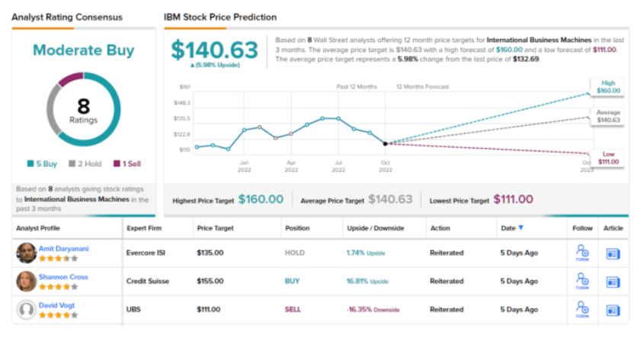Open Amit Daryanani's article icon
Image resolution: width=644 pixels, height=338 pixels.
point(614,253)
